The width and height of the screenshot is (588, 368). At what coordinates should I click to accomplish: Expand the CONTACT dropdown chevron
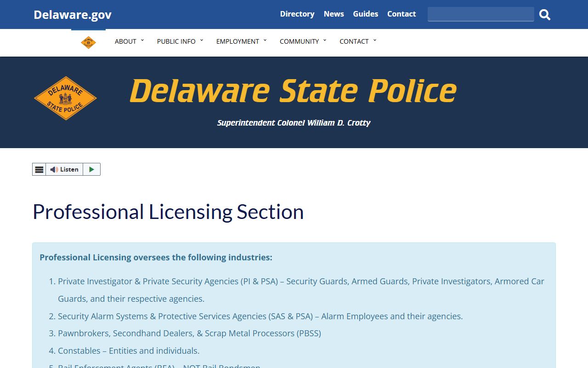click(374, 40)
